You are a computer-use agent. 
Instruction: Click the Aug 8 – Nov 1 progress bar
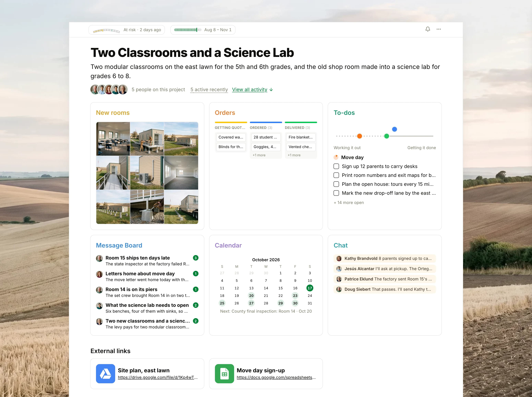[x=188, y=30]
